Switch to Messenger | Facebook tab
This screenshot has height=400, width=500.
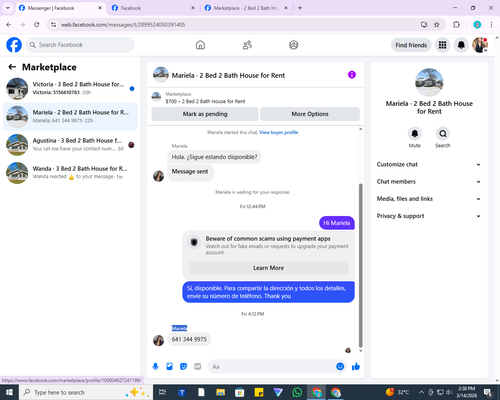point(59,8)
